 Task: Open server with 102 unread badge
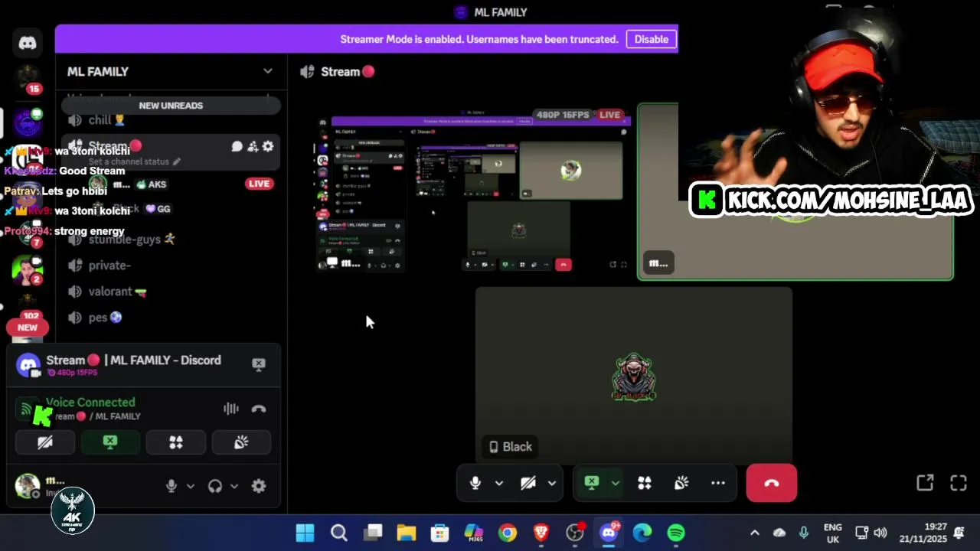point(29,303)
